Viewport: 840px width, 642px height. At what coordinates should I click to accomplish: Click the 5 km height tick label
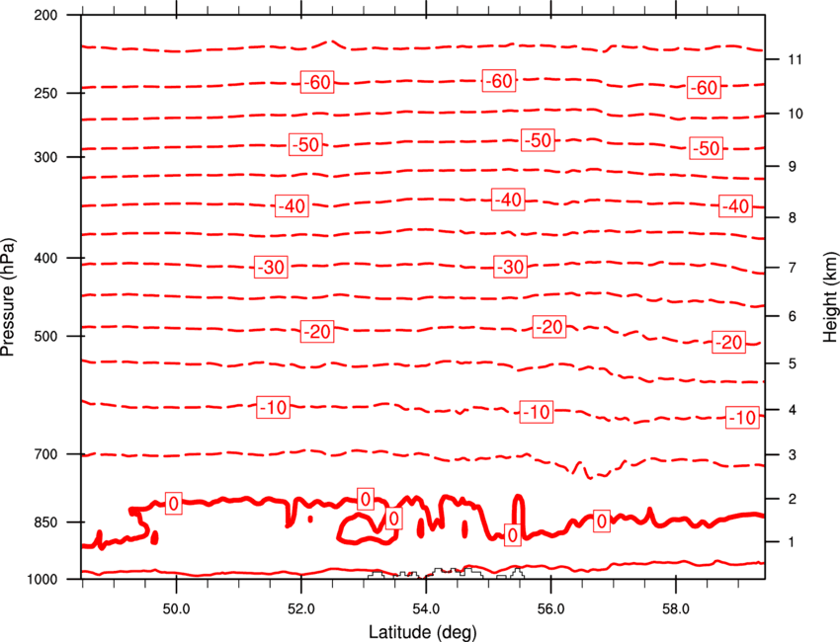pyautogui.click(x=792, y=363)
